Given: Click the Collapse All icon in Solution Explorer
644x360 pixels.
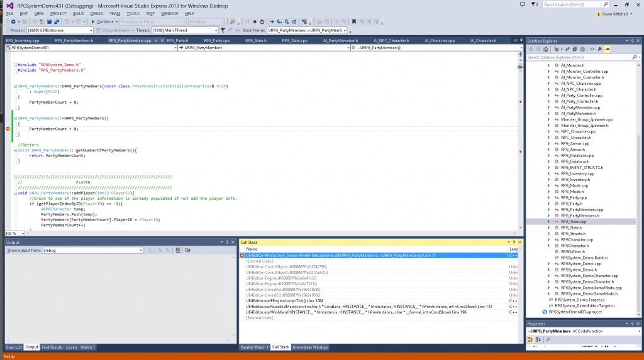Looking at the screenshot, I should click(575, 49).
